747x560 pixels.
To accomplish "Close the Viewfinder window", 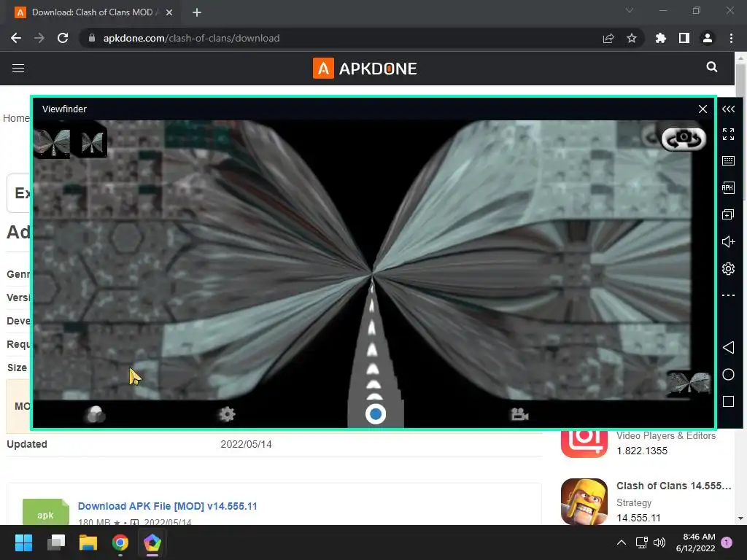I will [703, 109].
